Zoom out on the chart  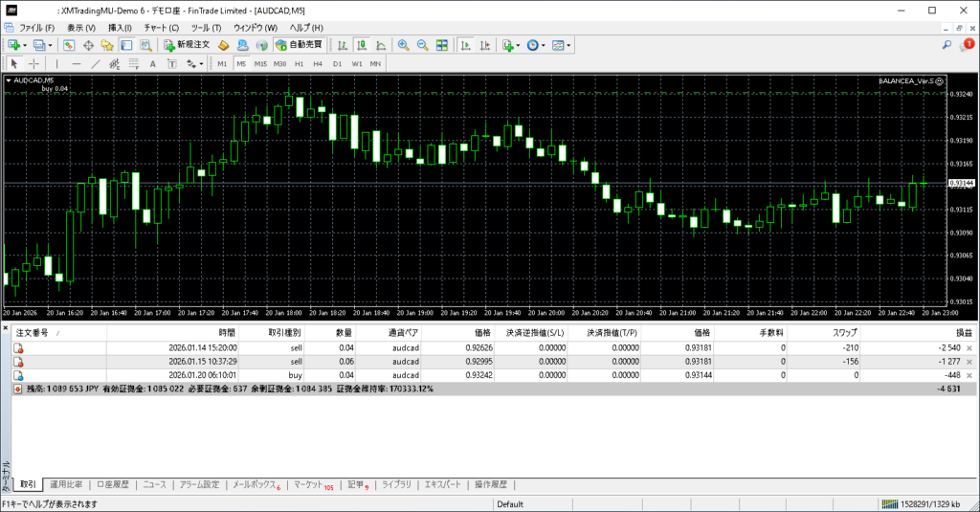point(422,45)
